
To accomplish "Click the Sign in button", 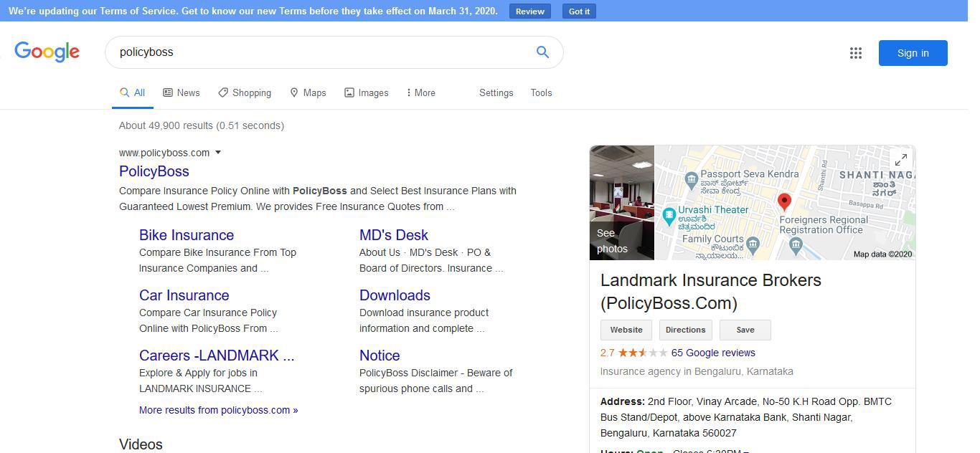I will [x=913, y=52].
